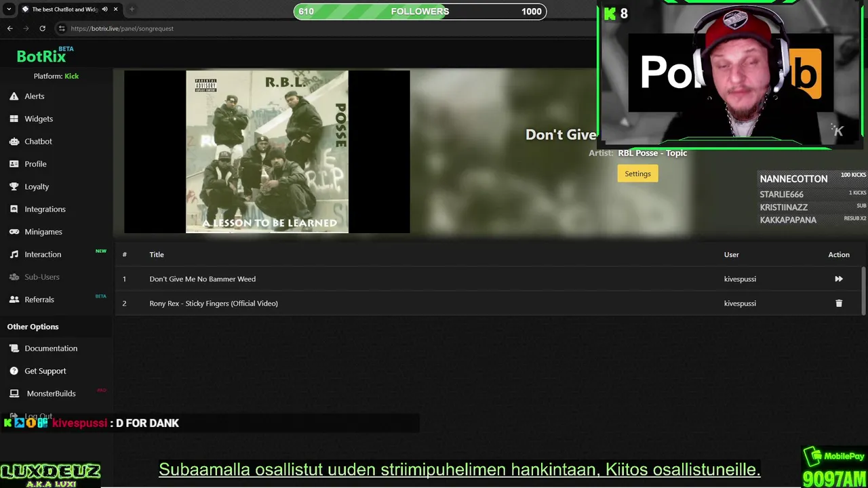
Task: Click user kivespussi in row 1
Action: tap(740, 279)
